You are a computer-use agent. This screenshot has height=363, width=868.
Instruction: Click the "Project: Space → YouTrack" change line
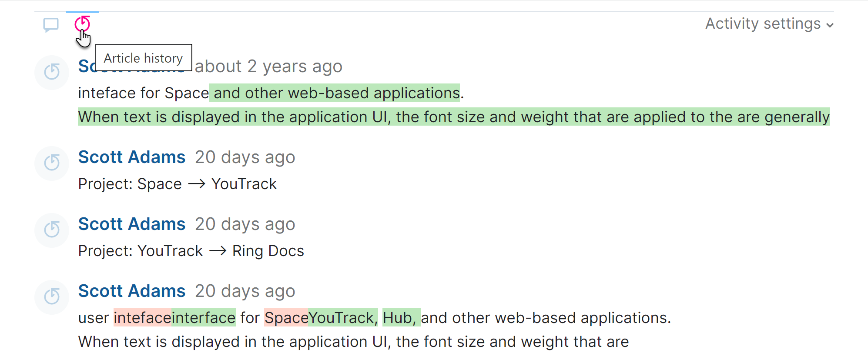coord(177,184)
